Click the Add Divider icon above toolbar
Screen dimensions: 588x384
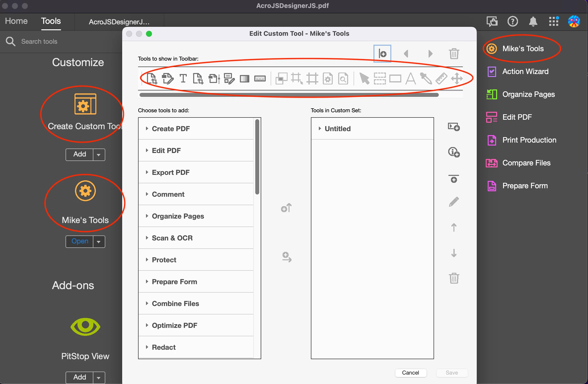click(x=382, y=54)
